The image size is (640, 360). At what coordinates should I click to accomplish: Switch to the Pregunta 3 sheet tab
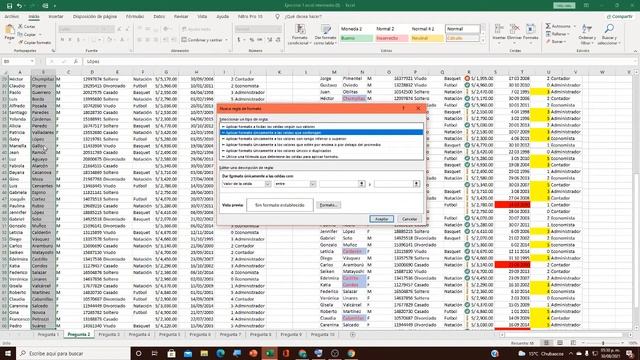click(x=109, y=335)
